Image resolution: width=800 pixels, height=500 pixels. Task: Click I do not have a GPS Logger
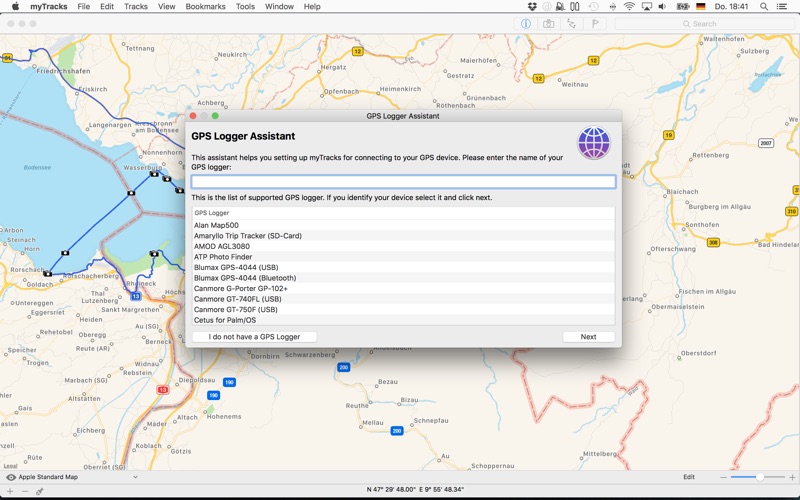tap(254, 337)
